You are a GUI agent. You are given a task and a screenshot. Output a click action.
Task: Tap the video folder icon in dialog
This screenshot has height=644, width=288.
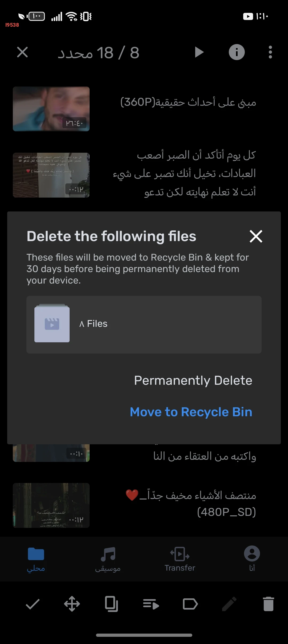[52, 324]
